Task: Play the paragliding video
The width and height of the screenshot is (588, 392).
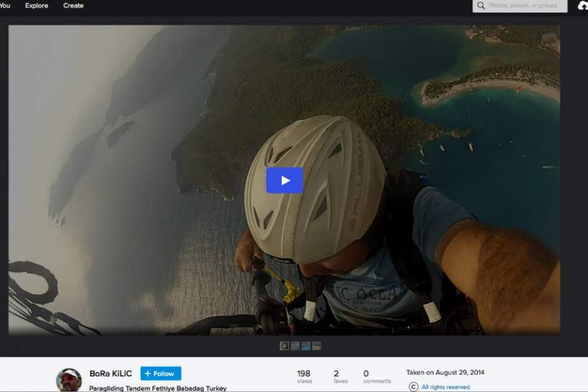Action: (x=284, y=180)
